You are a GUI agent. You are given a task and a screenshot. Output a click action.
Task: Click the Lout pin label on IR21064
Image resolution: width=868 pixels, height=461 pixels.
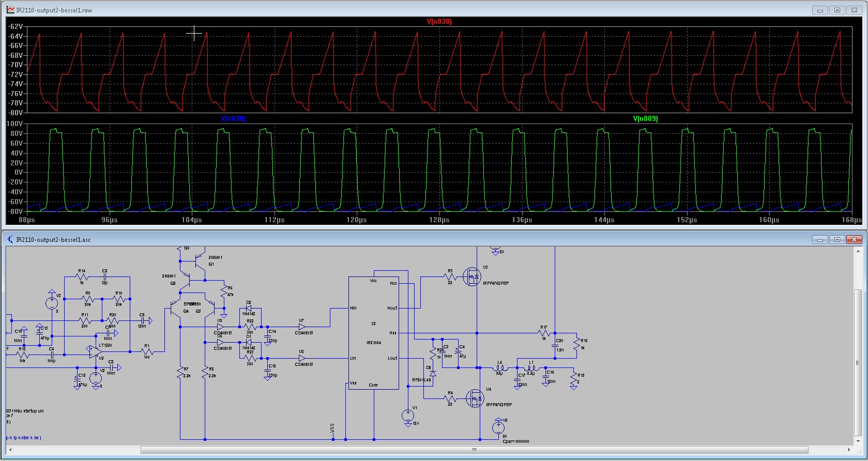392,358
